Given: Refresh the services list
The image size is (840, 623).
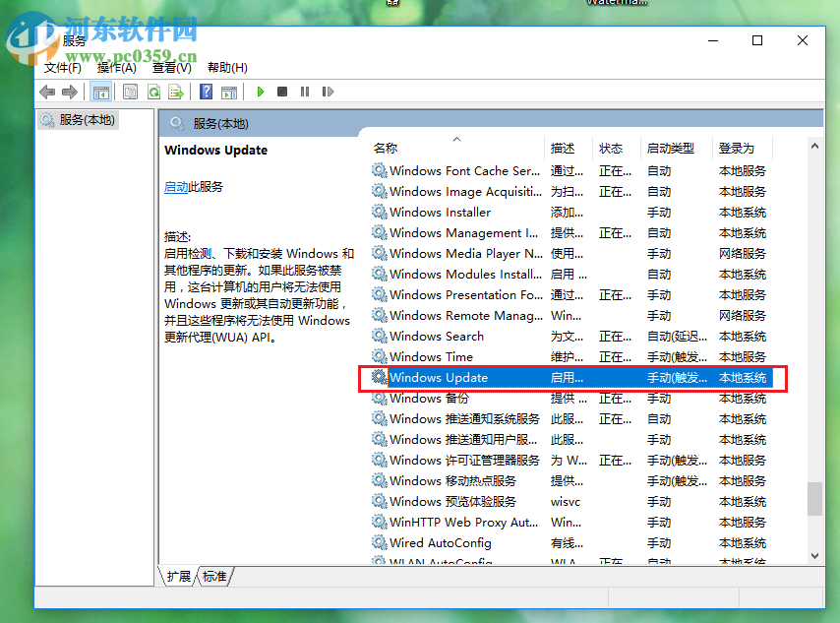Looking at the screenshot, I should click(x=153, y=91).
